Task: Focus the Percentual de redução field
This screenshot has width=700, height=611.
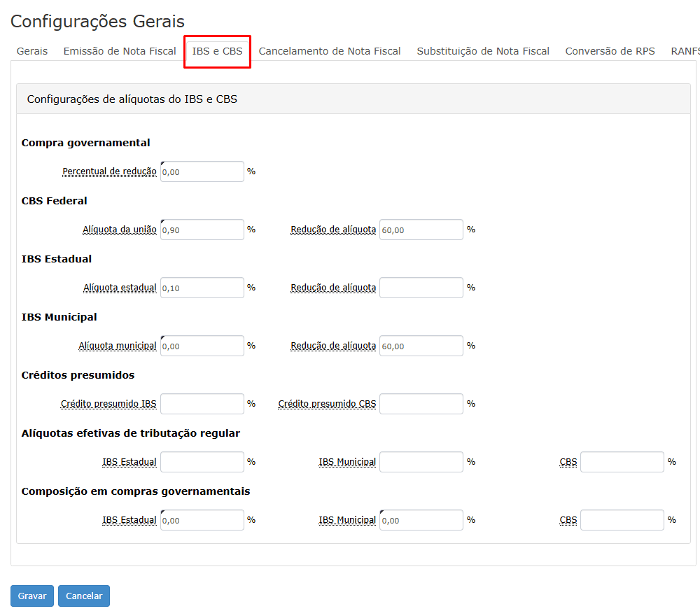Action: [202, 172]
